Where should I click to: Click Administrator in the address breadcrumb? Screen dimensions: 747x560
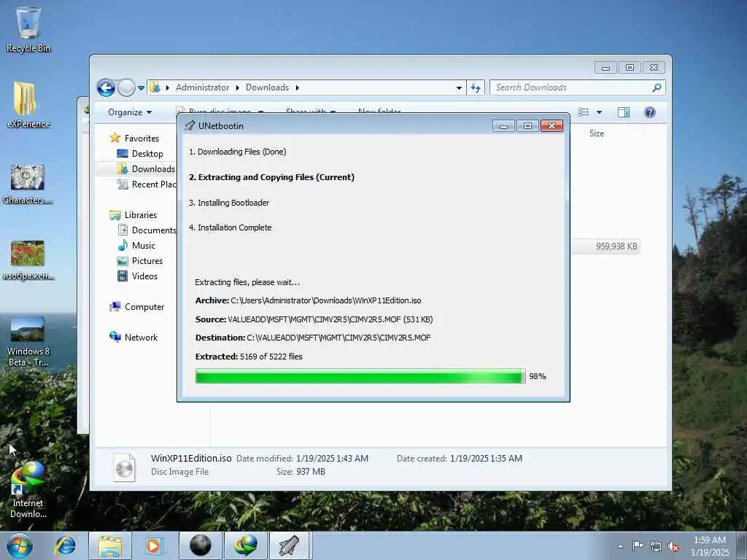(203, 87)
